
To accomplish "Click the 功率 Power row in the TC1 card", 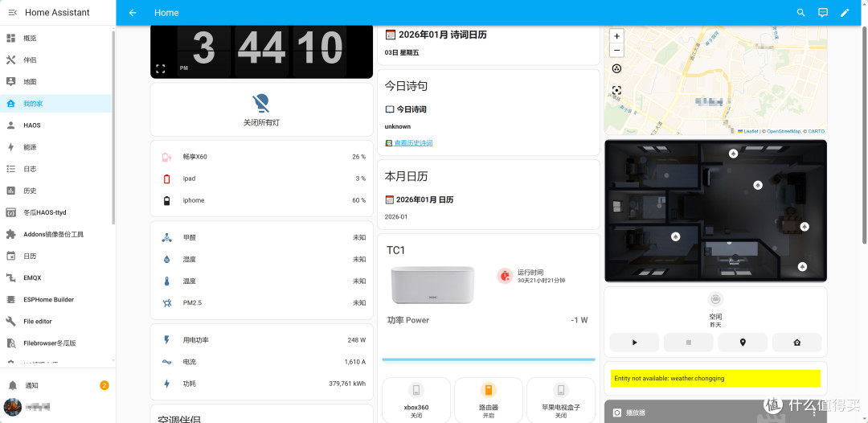I will tap(488, 320).
